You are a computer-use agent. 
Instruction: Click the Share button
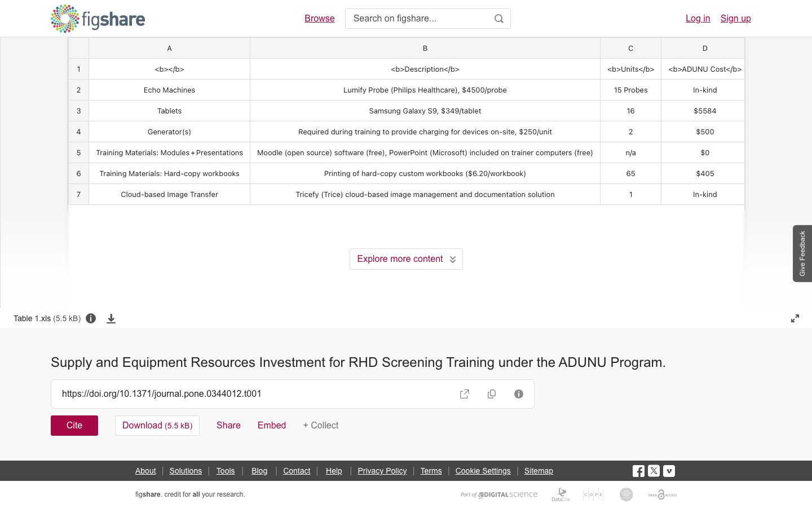(x=228, y=426)
